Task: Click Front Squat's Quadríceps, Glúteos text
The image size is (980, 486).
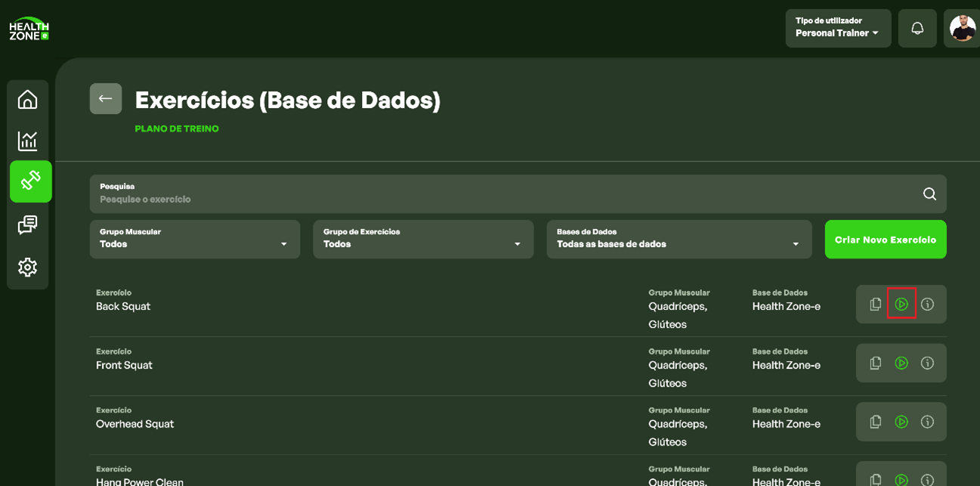Action: tap(678, 374)
